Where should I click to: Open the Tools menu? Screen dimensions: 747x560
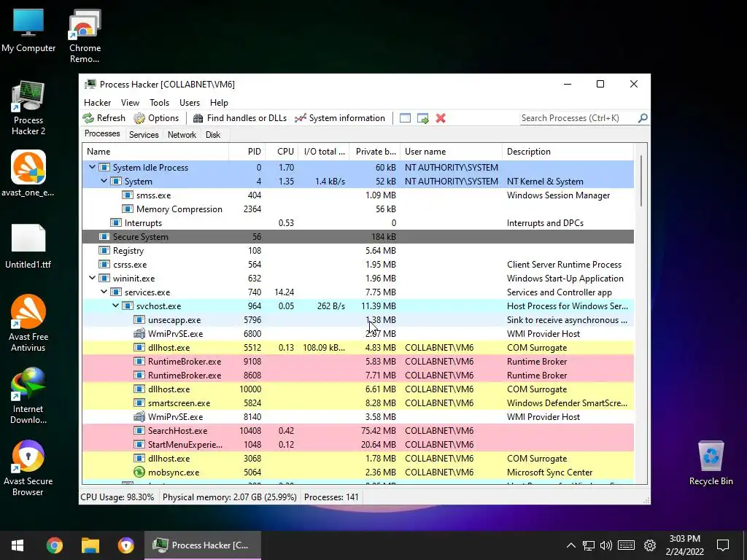coord(159,102)
